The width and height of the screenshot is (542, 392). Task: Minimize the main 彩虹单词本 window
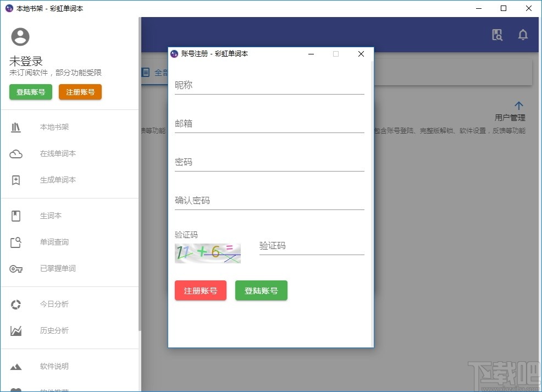(479, 8)
